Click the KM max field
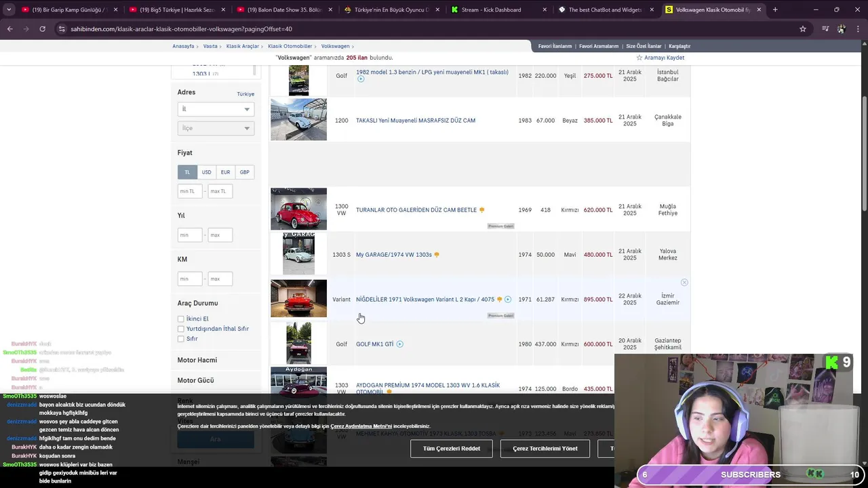The height and width of the screenshot is (488, 868). [x=220, y=279]
